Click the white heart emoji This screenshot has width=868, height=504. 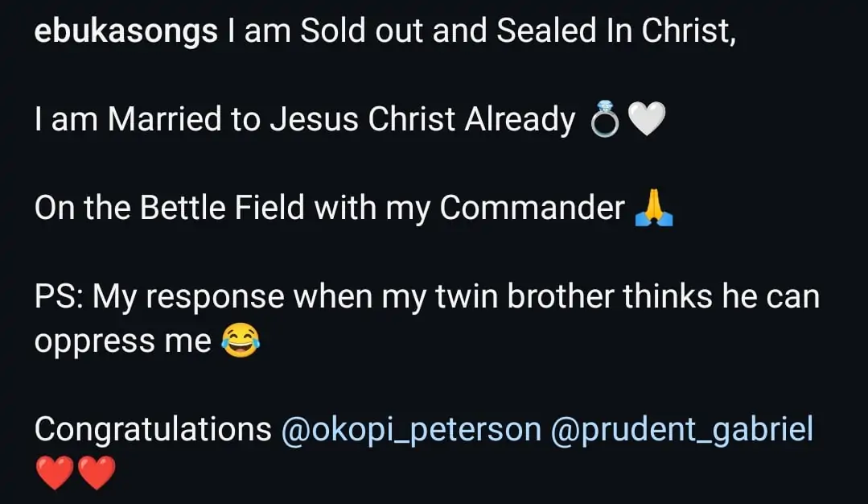(646, 122)
